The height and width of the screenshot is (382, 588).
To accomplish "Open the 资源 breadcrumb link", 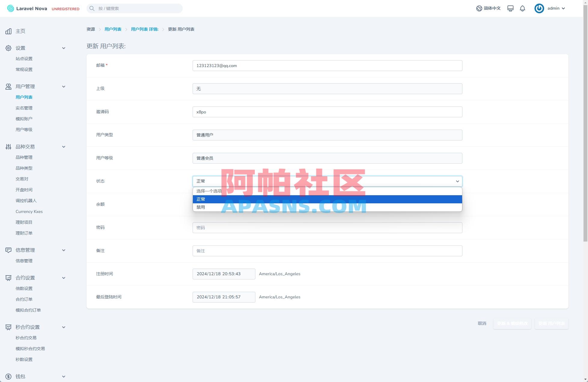I will (x=90, y=29).
